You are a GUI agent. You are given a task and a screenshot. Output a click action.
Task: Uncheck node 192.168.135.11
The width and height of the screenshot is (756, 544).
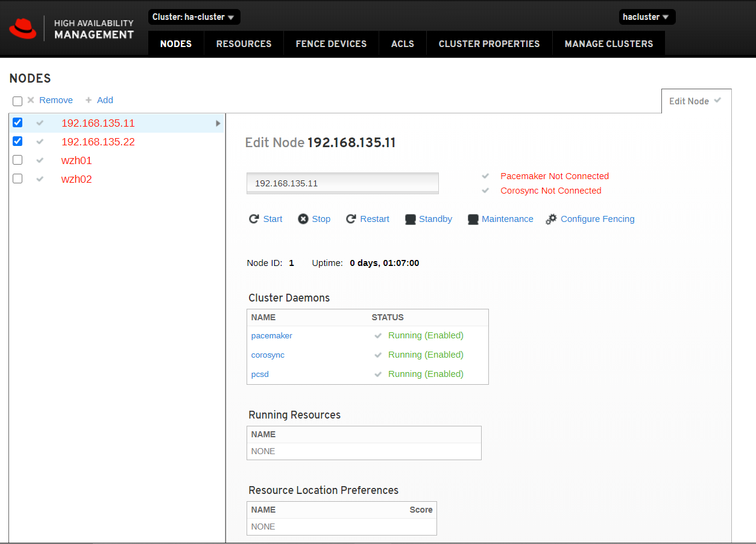pos(17,122)
